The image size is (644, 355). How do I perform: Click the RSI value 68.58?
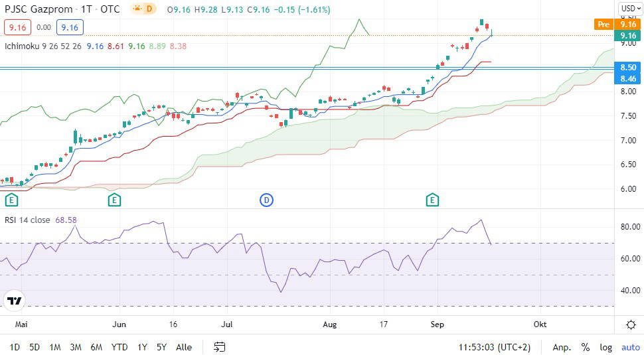[66, 220]
